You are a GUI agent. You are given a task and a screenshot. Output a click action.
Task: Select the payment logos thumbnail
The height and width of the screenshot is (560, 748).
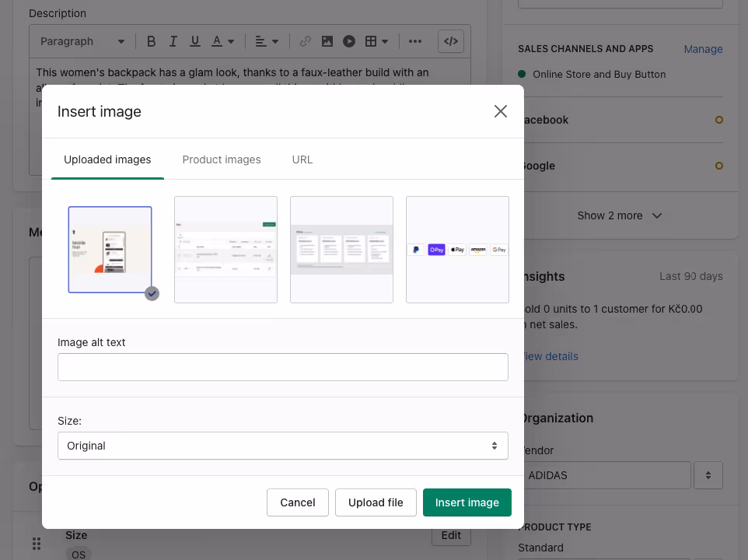[457, 250]
